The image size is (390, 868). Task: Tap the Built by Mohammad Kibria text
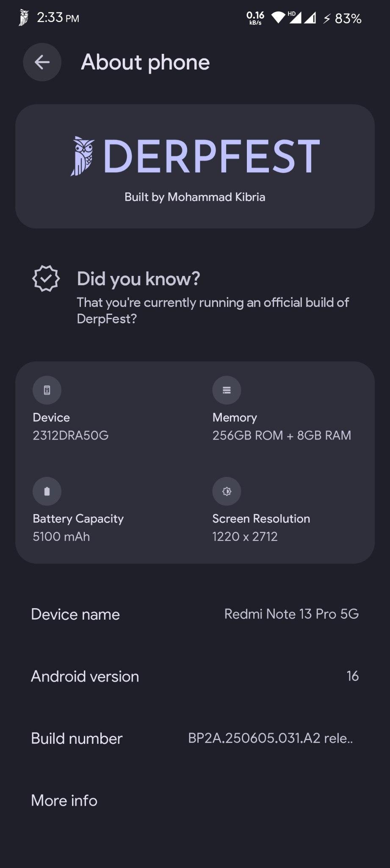tap(195, 197)
